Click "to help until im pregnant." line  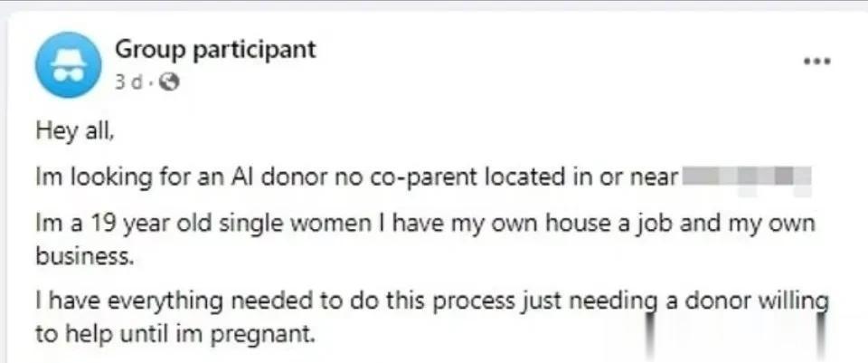tap(175, 335)
